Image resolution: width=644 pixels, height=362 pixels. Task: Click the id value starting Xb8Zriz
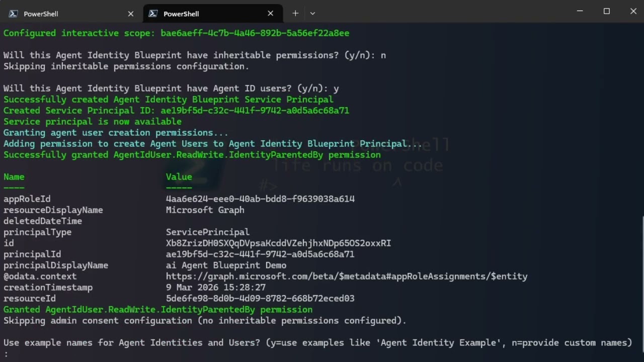[x=278, y=243]
